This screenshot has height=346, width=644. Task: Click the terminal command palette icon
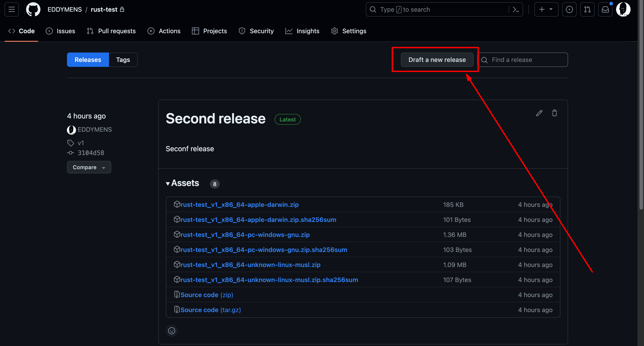point(516,9)
